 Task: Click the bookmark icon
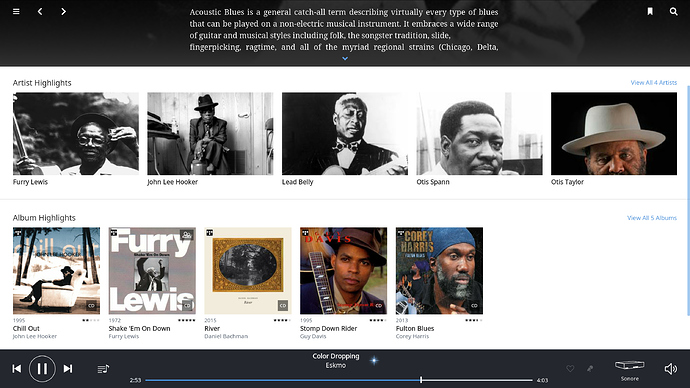650,11
